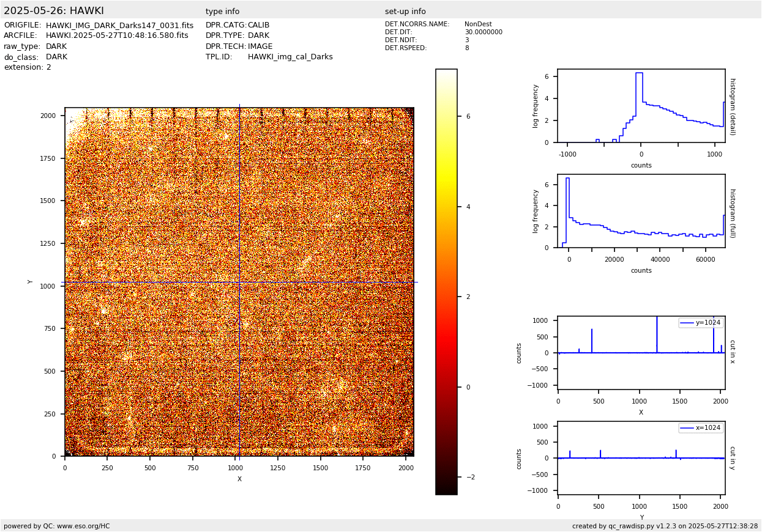Click the TPL.ID value HAWKI_img_cal_Darks
The height and width of the screenshot is (532, 762).
click(x=290, y=57)
